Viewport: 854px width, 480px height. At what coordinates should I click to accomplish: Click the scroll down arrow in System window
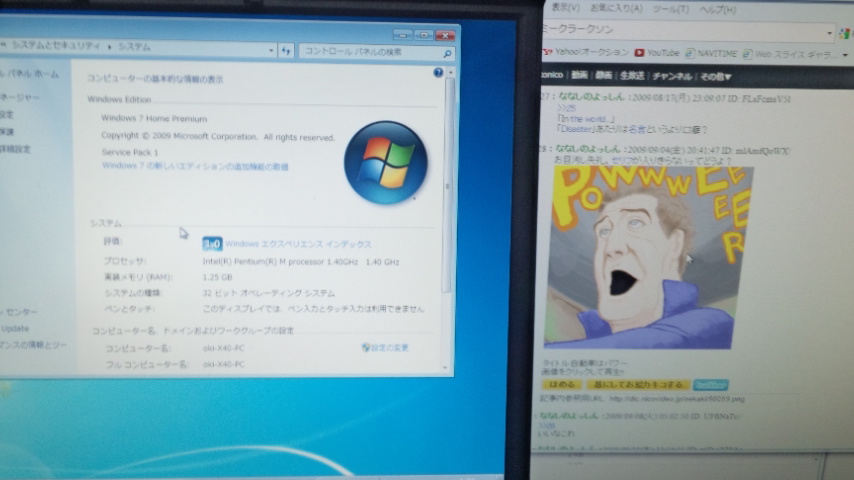(445, 368)
